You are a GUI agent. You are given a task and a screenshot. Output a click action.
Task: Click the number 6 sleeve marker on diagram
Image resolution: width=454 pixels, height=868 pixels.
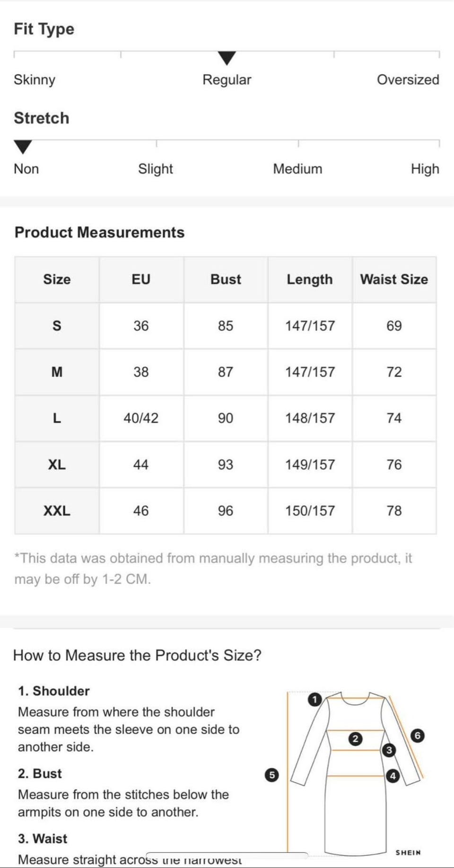click(417, 736)
